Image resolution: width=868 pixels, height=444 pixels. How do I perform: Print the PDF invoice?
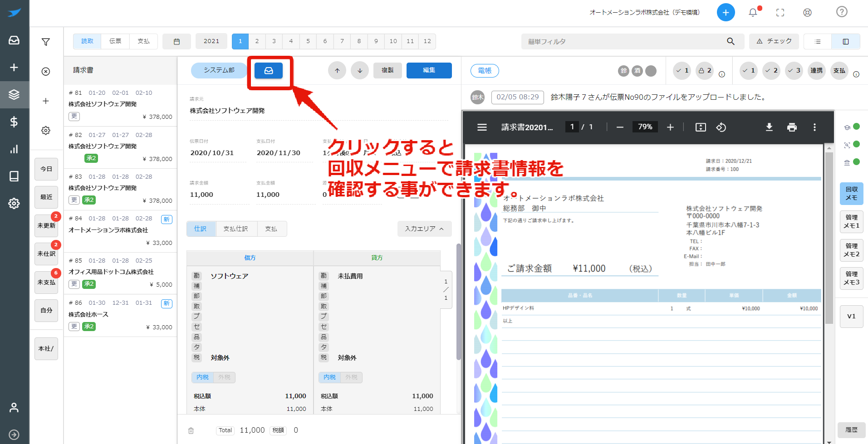[792, 127]
